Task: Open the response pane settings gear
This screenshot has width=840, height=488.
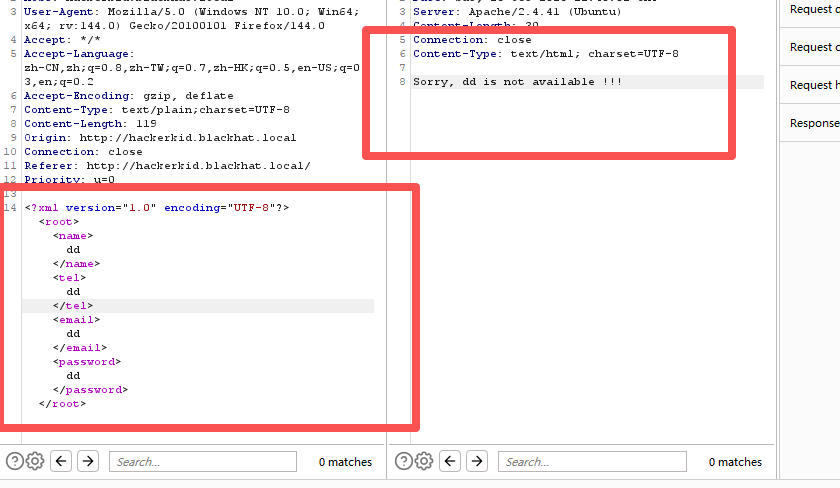Action: [424, 461]
